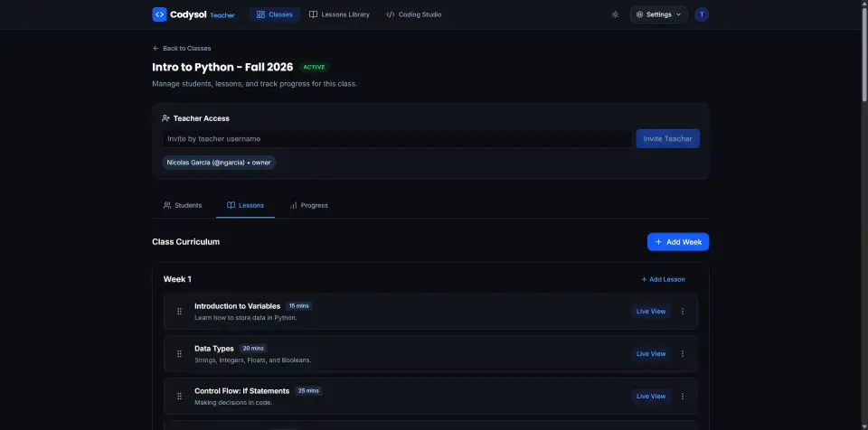Click the 25 mins duration badge

pos(308,391)
